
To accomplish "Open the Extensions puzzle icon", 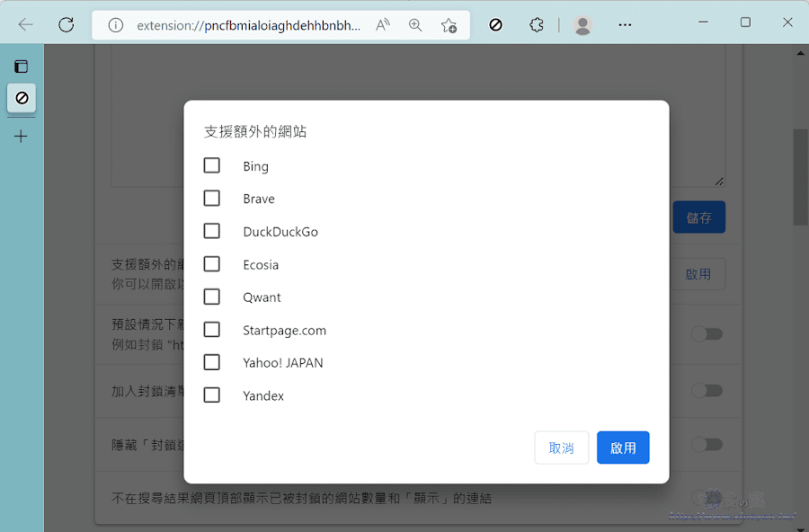I will [537, 24].
